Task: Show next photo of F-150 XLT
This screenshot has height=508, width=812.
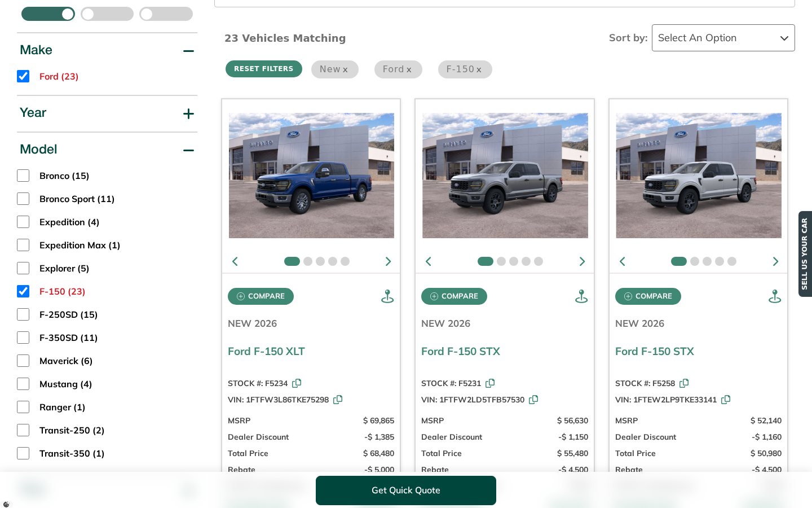Action: 388,261
